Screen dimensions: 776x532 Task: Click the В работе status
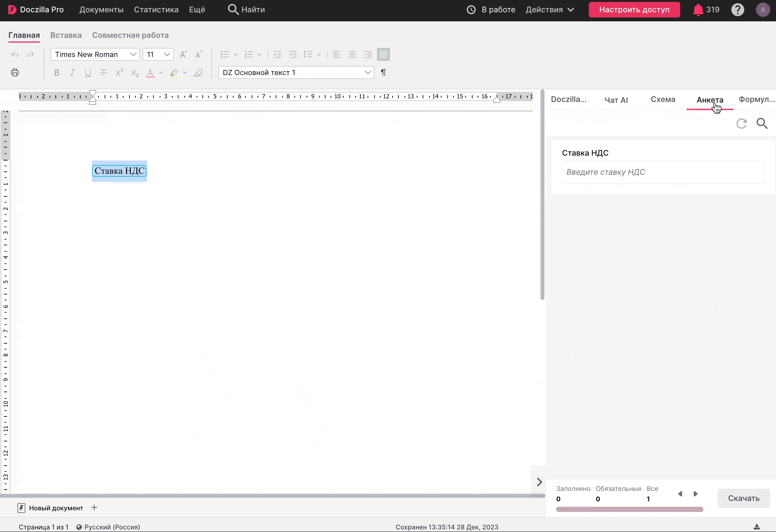(x=491, y=10)
